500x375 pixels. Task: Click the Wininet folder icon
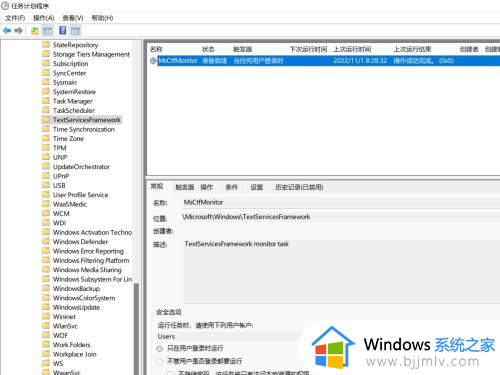pyautogui.click(x=46, y=316)
